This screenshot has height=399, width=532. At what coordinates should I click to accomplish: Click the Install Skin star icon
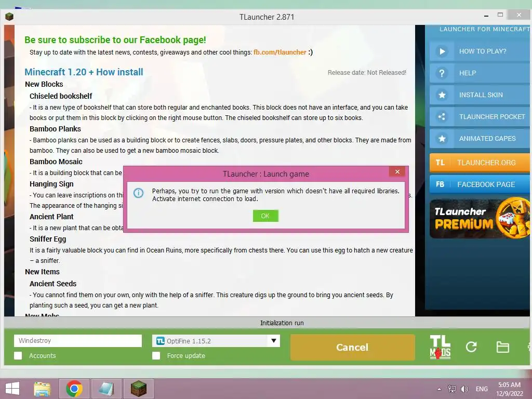[x=442, y=95]
